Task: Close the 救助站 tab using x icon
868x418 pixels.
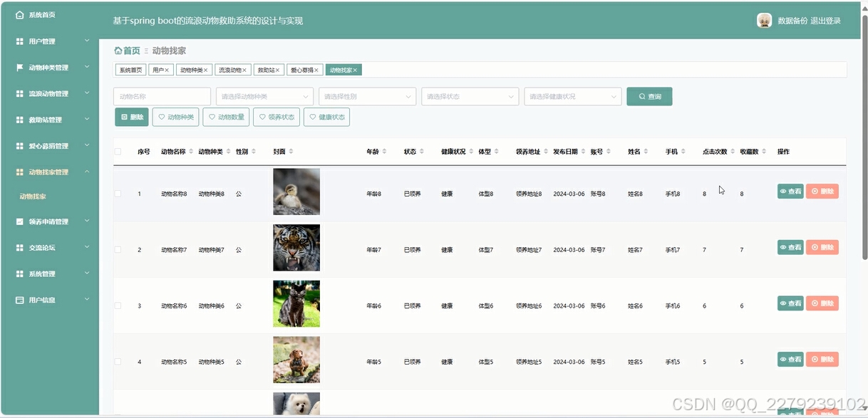Action: [x=278, y=70]
